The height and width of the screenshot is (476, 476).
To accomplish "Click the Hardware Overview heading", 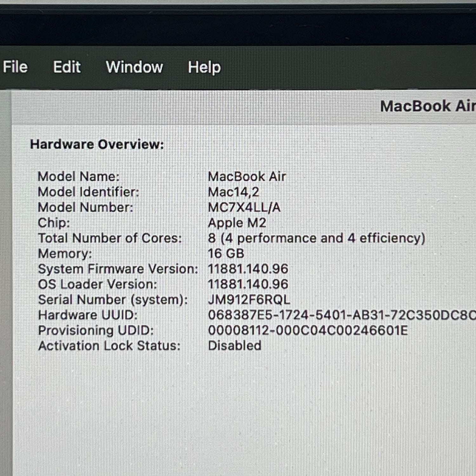I will click(x=97, y=145).
